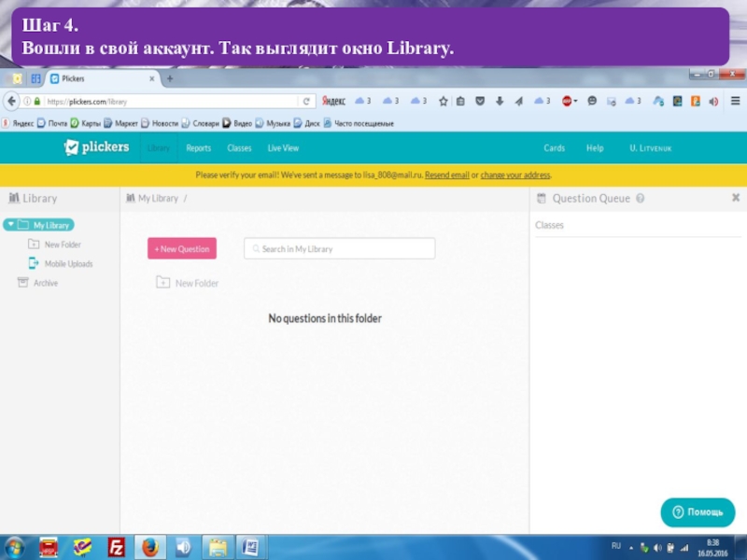Open the Яндекс bookmark
Screen dimensions: 747x560
click(x=18, y=123)
